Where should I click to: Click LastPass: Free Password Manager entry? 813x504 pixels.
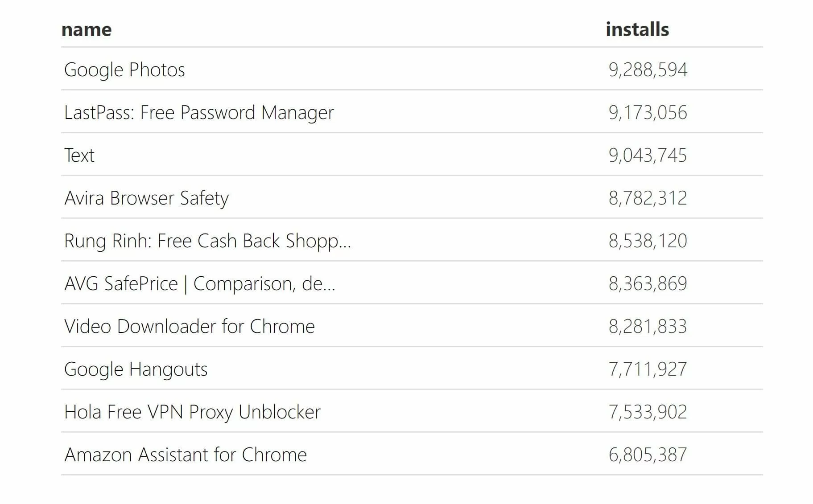(199, 113)
